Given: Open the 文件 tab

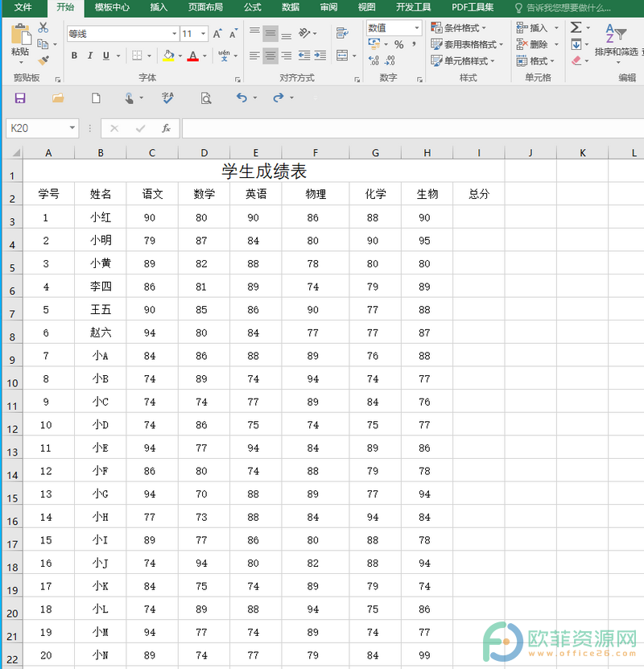Looking at the screenshot, I should click(x=23, y=7).
